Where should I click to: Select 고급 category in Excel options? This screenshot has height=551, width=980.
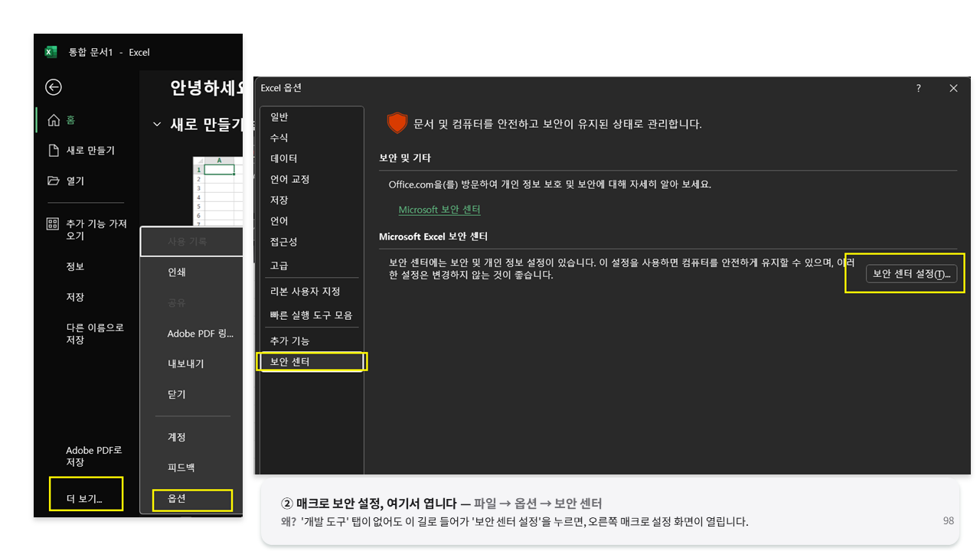312,266
